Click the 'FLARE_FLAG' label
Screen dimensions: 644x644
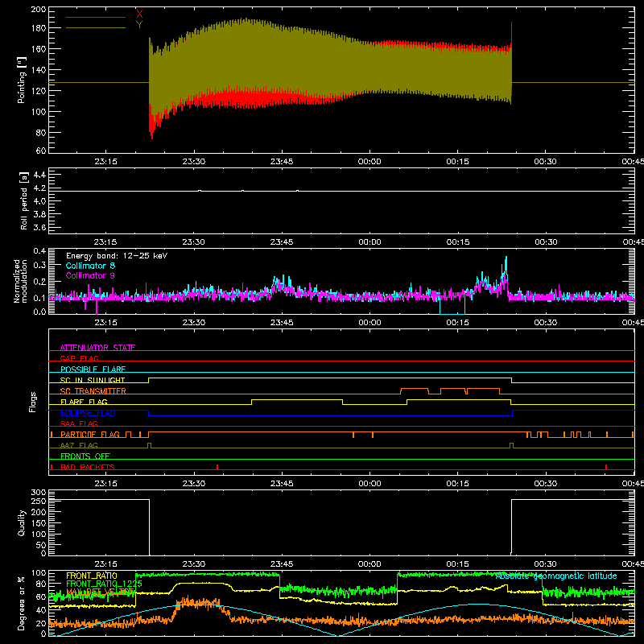pyautogui.click(x=84, y=402)
